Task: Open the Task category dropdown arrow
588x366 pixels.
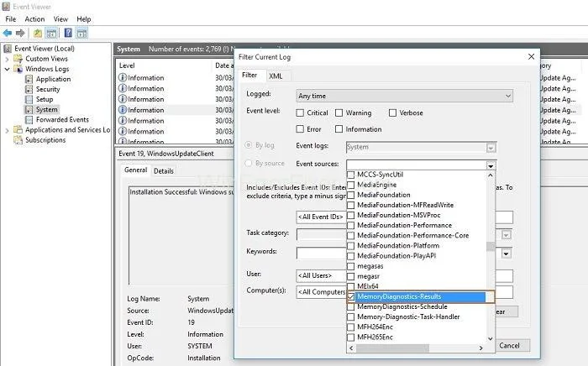Action: click(x=507, y=235)
